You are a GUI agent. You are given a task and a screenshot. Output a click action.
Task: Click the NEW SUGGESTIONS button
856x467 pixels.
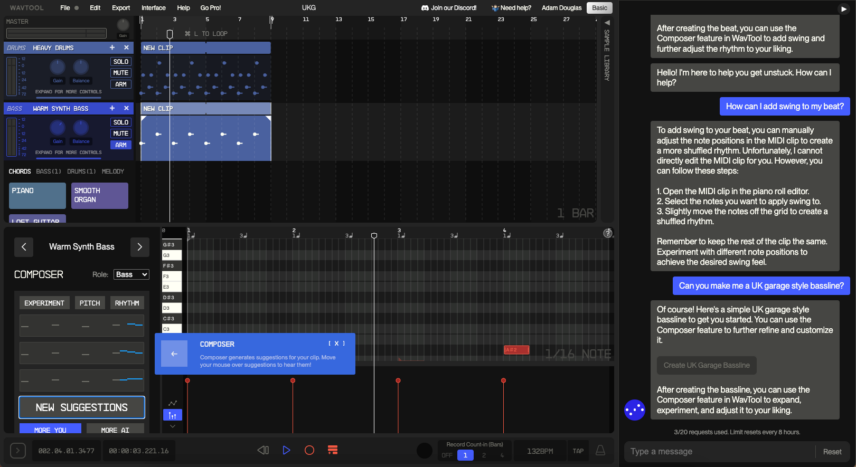[82, 407]
